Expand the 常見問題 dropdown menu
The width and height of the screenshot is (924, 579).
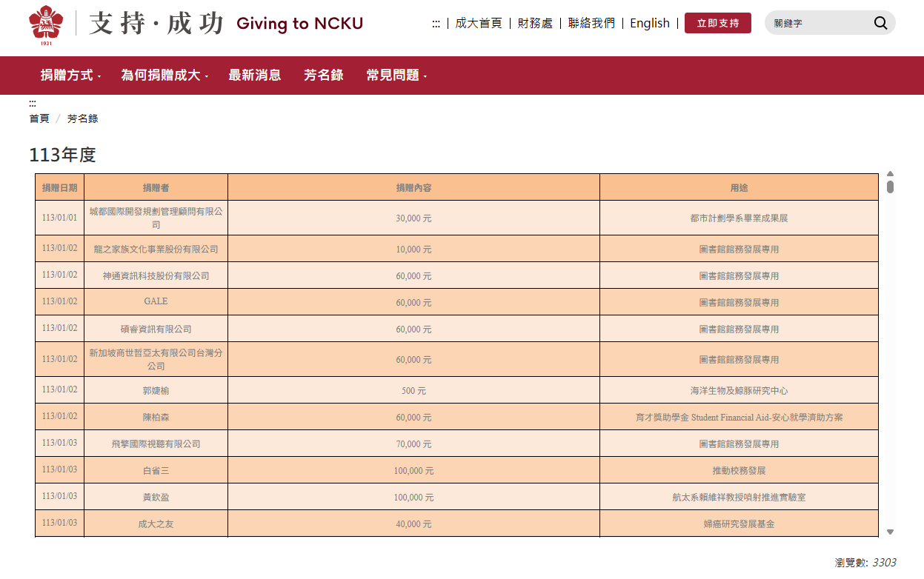[396, 75]
